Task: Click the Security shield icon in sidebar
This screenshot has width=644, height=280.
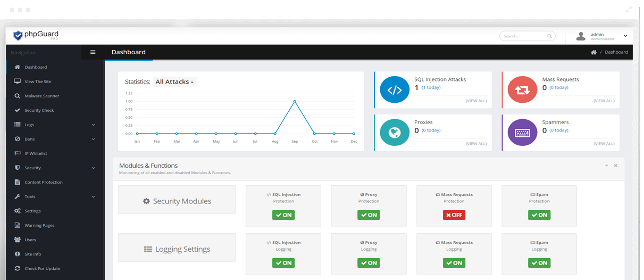Action: [18, 168]
